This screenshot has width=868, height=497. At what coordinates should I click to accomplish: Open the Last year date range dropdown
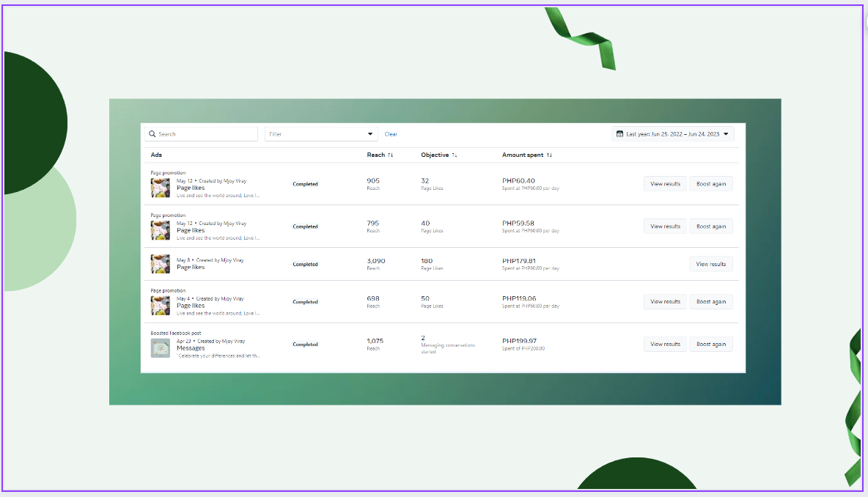673,134
